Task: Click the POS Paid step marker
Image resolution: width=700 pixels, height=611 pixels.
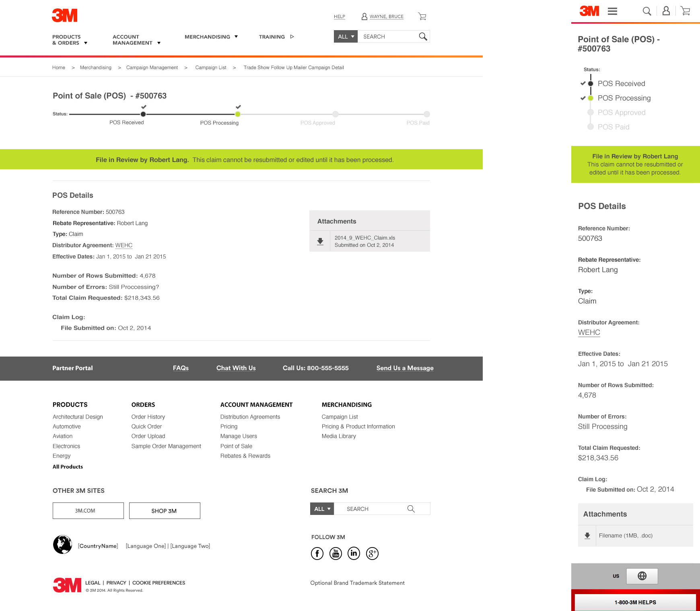Action: click(427, 114)
